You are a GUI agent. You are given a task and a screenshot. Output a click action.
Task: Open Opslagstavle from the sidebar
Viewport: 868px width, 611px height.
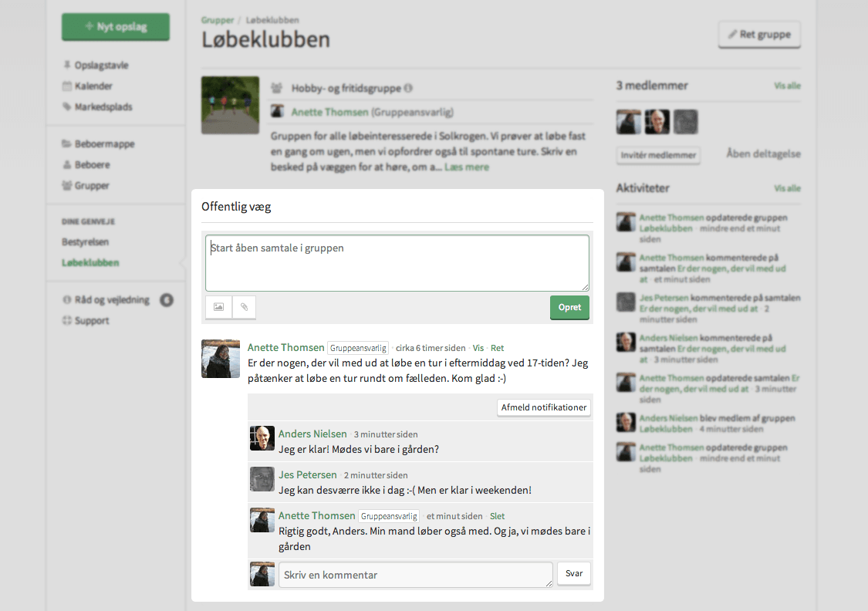pos(101,66)
